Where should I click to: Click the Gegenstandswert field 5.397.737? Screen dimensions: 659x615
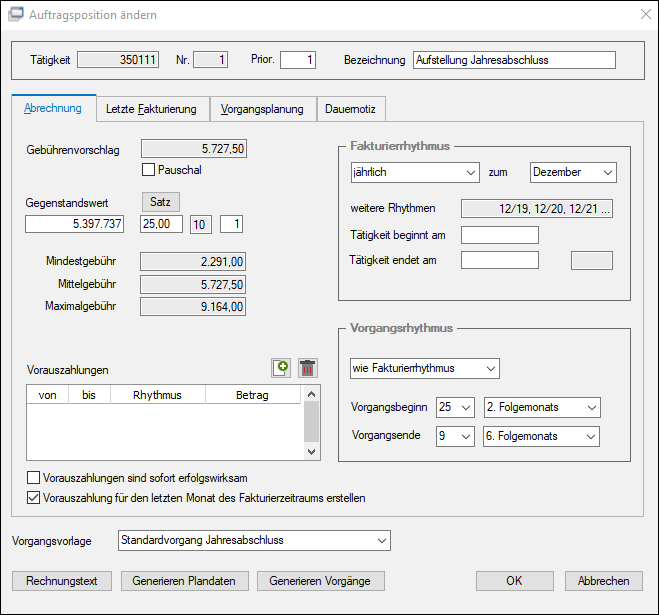tap(74, 224)
